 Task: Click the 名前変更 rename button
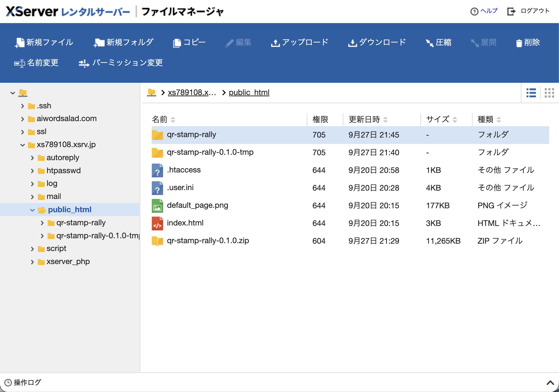(36, 63)
